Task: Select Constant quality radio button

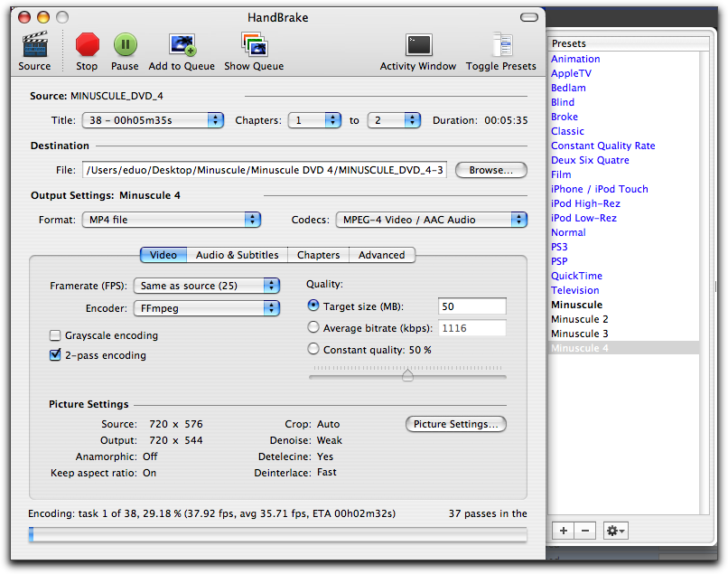Action: 313,349
